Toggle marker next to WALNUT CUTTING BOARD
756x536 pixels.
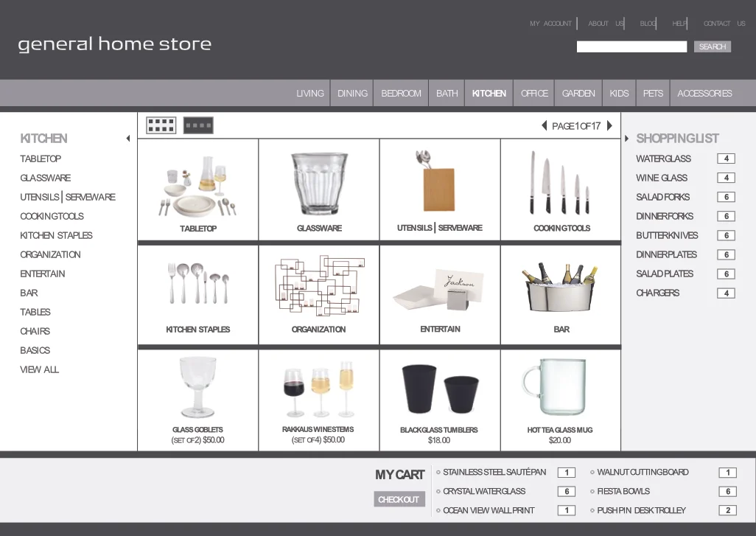[592, 472]
